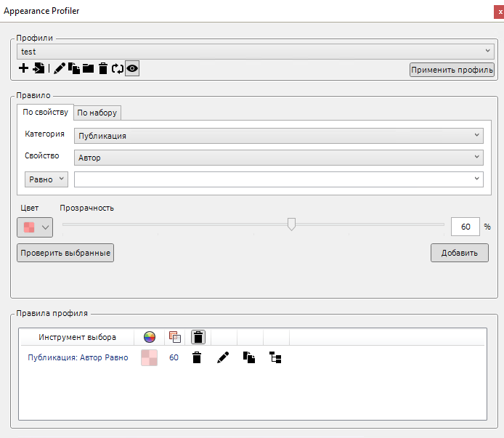Click the add new profile plus icon
This screenshot has width=504, height=438.
pos(23,69)
